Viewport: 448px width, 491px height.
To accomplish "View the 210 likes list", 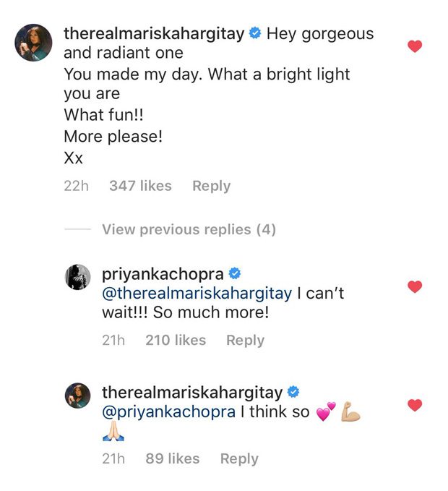I will point(176,340).
